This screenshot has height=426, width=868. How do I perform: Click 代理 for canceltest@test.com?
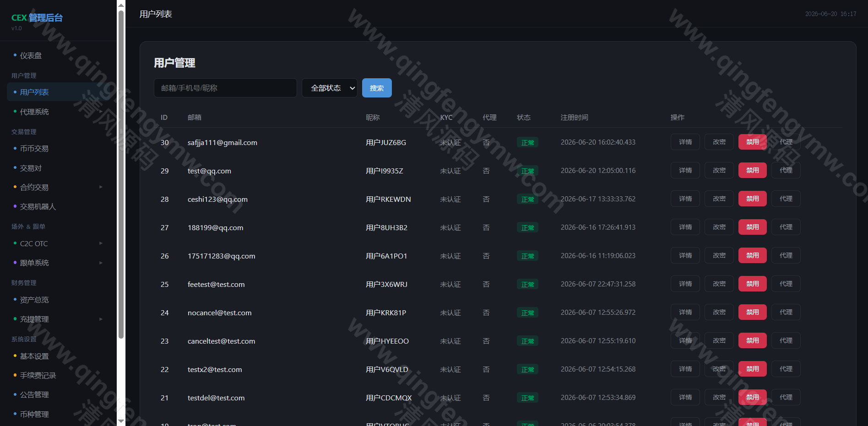click(786, 340)
